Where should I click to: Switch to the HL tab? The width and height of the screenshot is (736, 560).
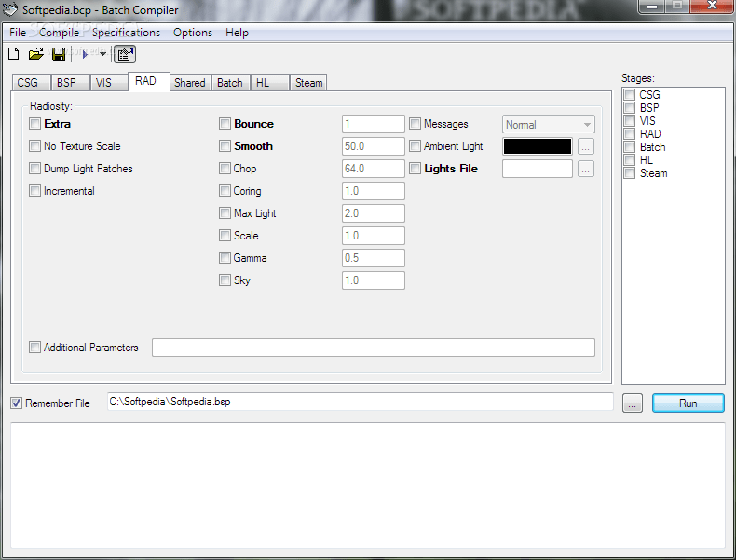tap(270, 83)
